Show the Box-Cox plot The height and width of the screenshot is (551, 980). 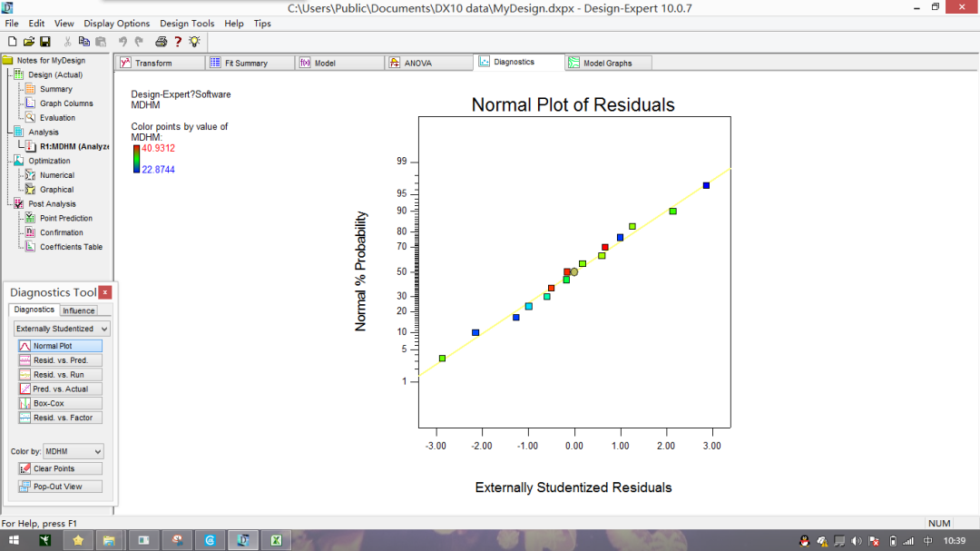[x=60, y=403]
